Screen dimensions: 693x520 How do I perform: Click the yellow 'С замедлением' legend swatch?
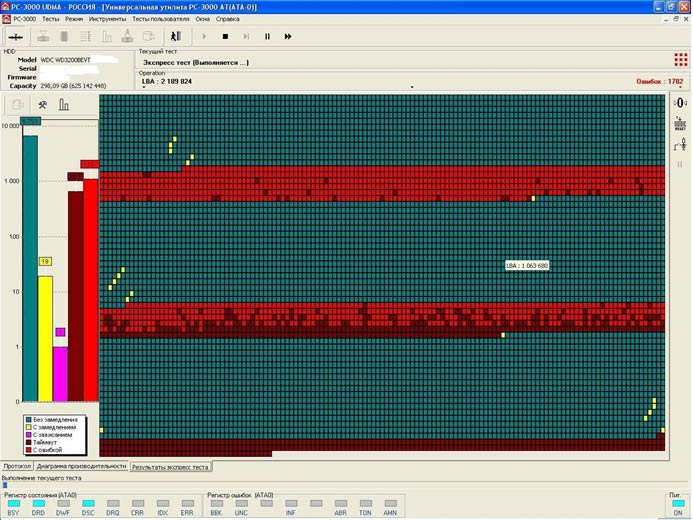click(29, 427)
